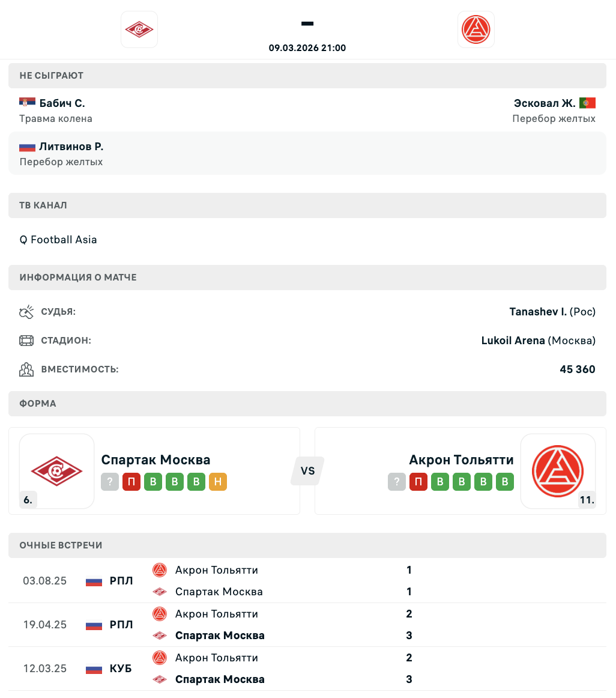Click the stadium icon beside СТАДИОН

(26, 341)
